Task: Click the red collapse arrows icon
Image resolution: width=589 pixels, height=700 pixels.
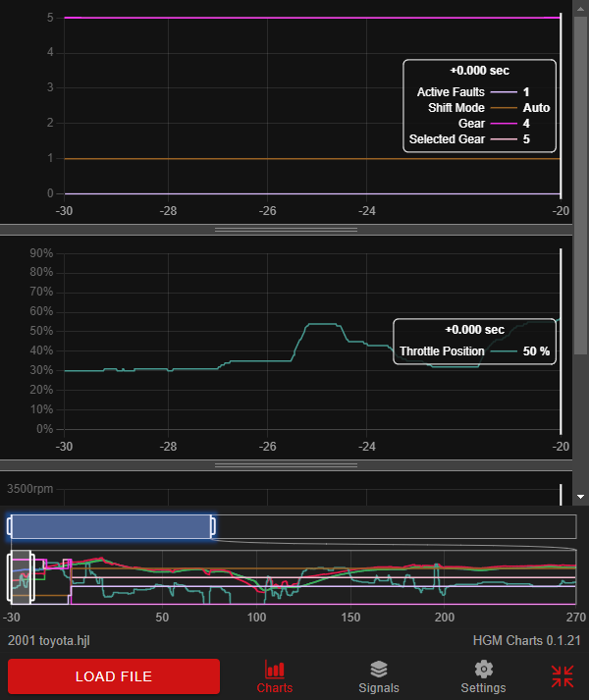Action: tap(562, 676)
